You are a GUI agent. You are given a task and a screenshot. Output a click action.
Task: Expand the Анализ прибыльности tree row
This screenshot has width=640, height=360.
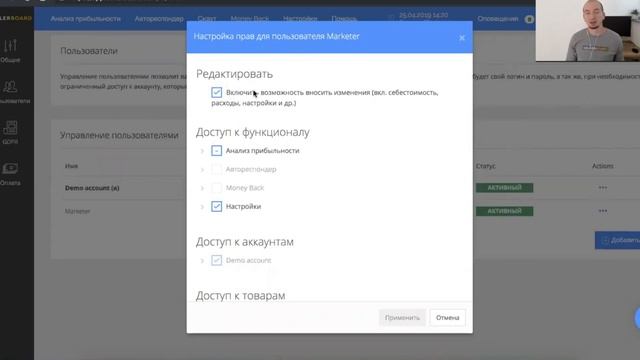click(x=202, y=151)
